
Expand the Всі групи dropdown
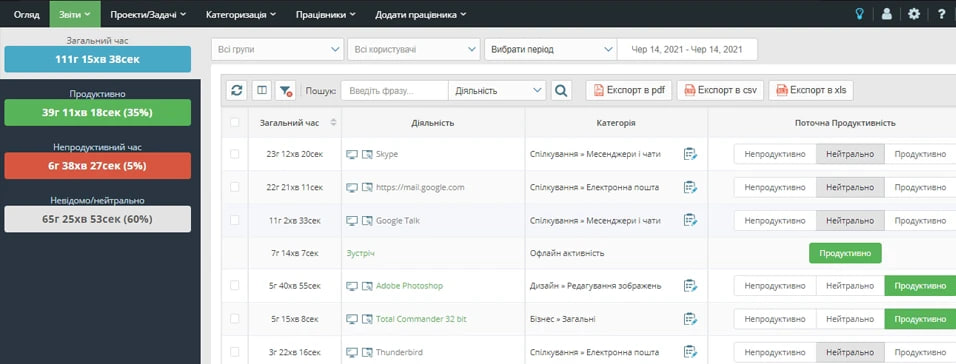[277, 49]
